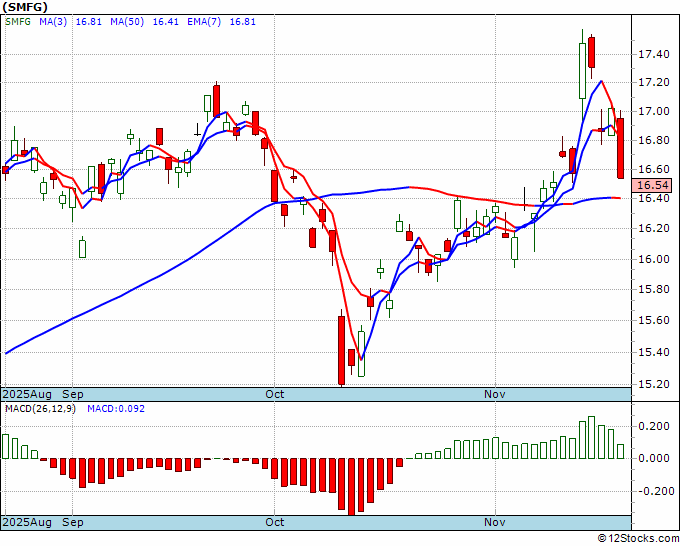Click the MA(50) value 16.41

pyautogui.click(x=166, y=22)
